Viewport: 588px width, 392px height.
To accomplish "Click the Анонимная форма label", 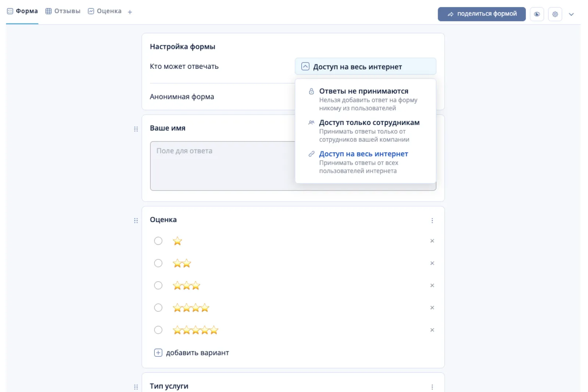I will pyautogui.click(x=182, y=97).
